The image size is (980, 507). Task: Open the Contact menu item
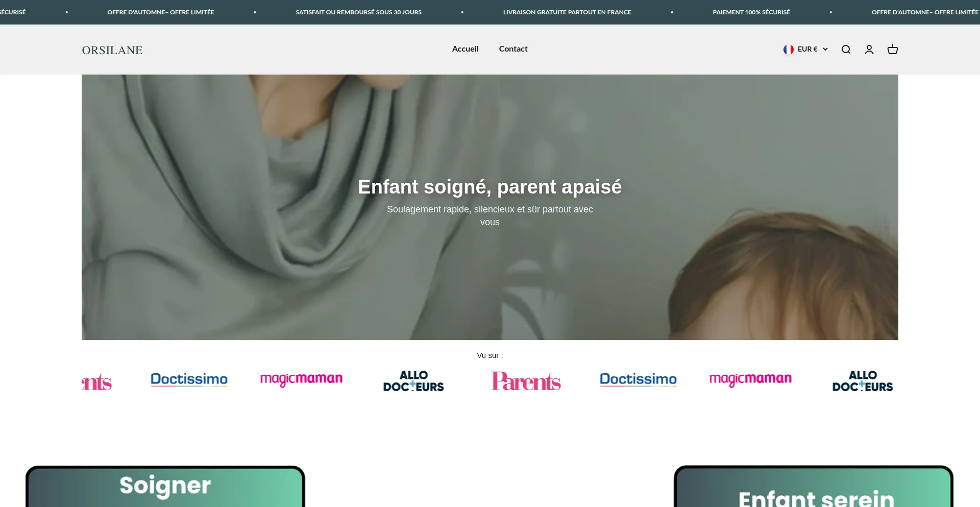tap(513, 49)
